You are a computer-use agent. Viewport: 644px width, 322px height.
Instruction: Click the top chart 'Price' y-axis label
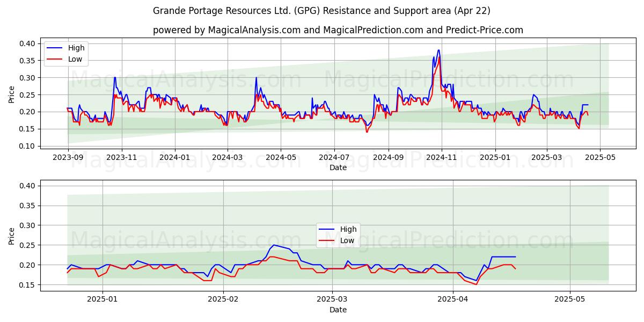[12, 94]
